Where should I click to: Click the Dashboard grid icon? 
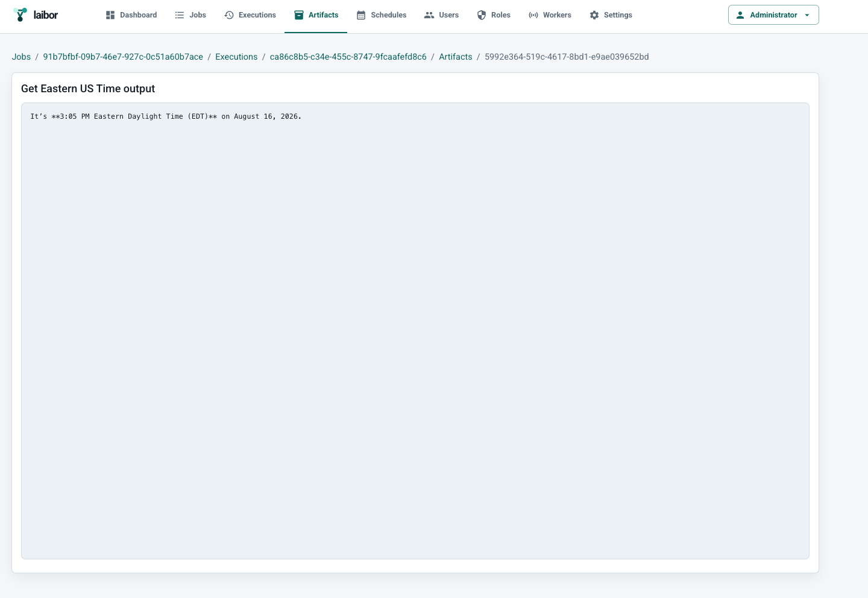point(110,15)
